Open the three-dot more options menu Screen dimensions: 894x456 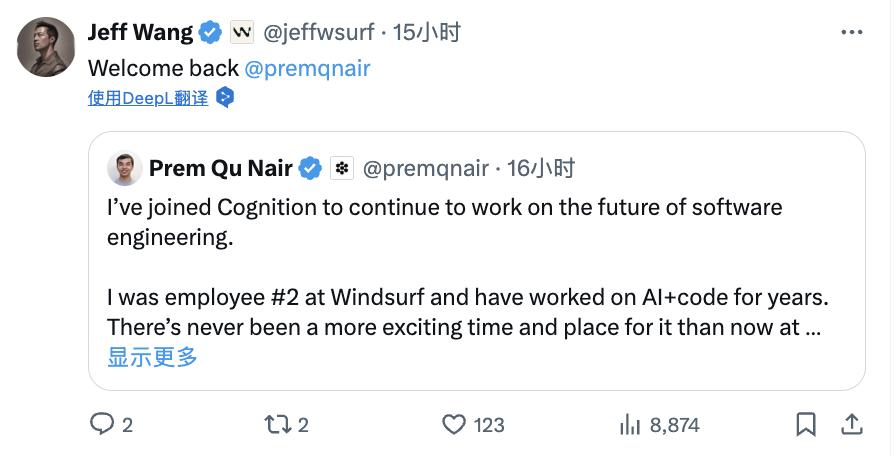(851, 32)
